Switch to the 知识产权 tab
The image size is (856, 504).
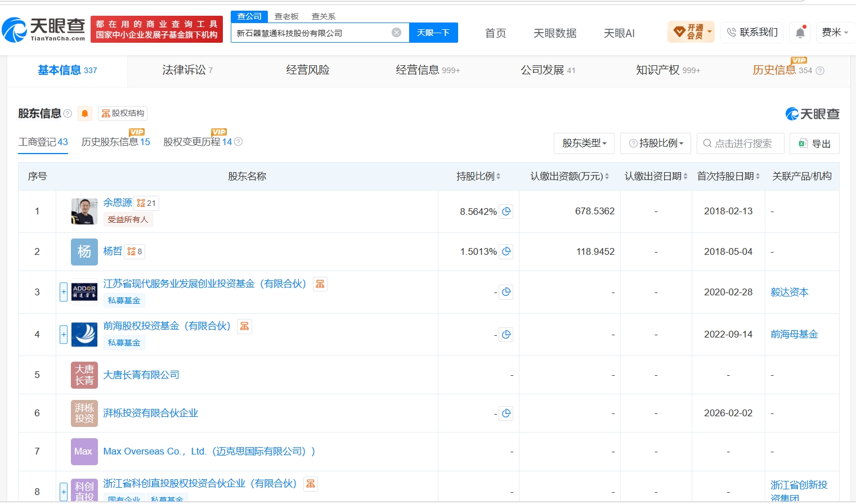click(668, 70)
